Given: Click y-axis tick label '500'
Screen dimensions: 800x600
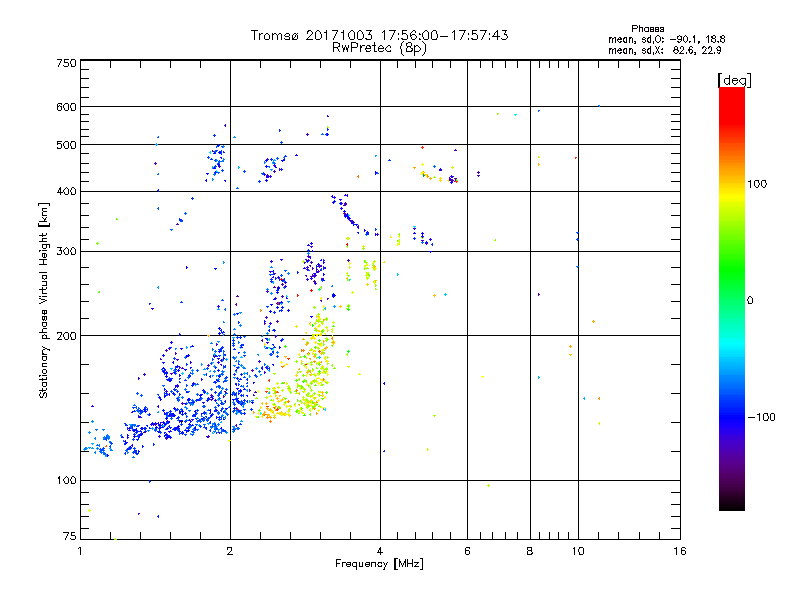Looking at the screenshot, I should tap(66, 145).
